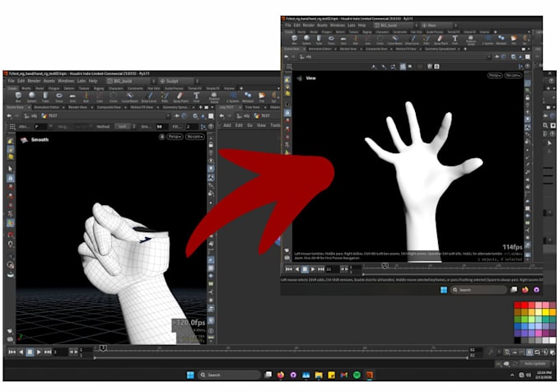560x392 pixels.
Task: Select the Grid shelf tool in left window
Action: click(72, 96)
